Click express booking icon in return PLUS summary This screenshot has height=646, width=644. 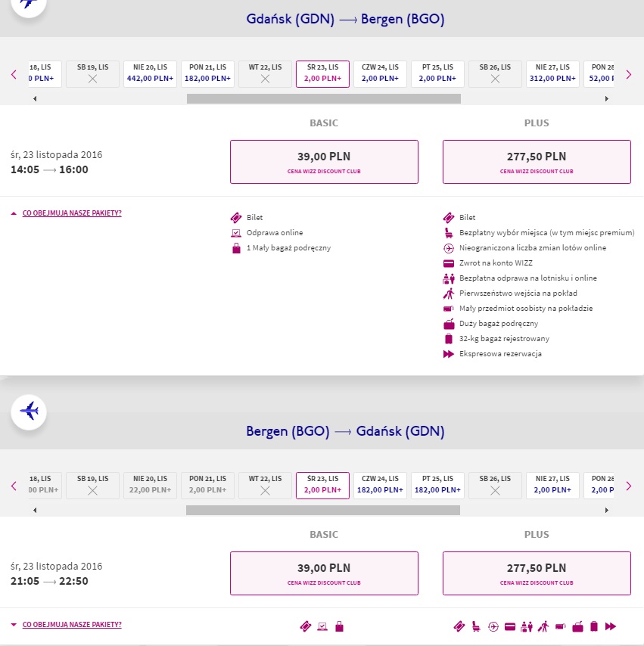[611, 626]
